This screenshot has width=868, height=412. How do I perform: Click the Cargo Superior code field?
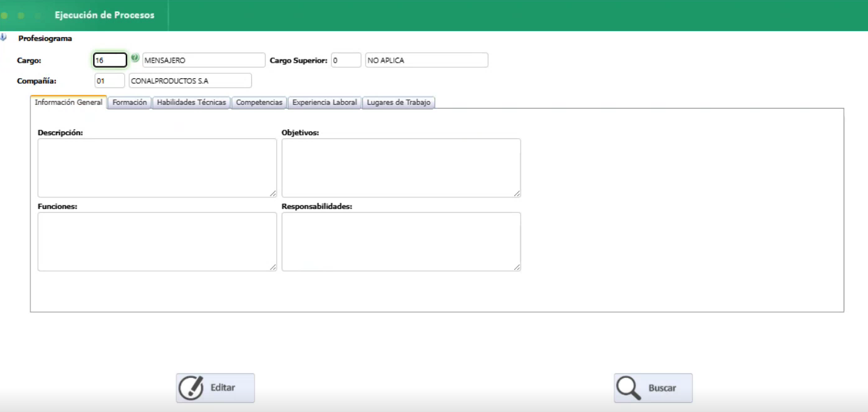(x=346, y=60)
